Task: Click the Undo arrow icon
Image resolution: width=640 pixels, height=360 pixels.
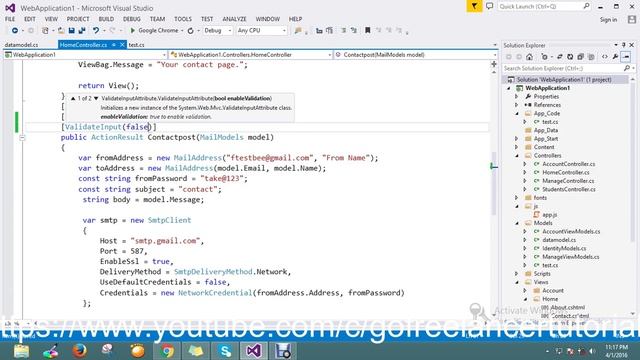Action: point(96,31)
